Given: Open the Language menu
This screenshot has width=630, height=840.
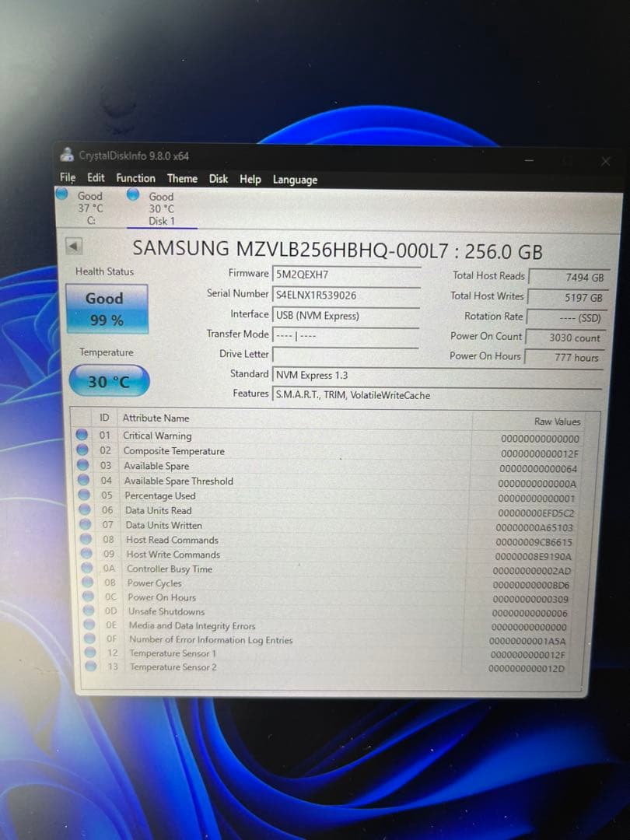Looking at the screenshot, I should click(295, 180).
